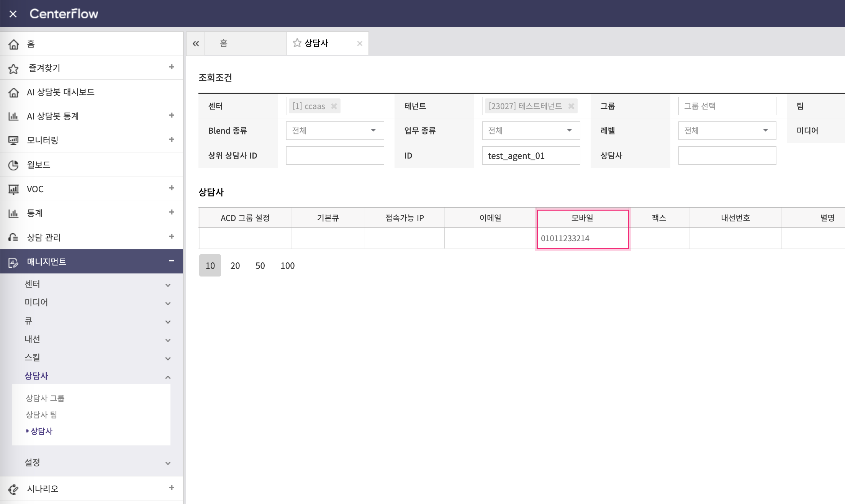The image size is (845, 504).
Task: Close the 상담사 tab
Action: (x=359, y=44)
